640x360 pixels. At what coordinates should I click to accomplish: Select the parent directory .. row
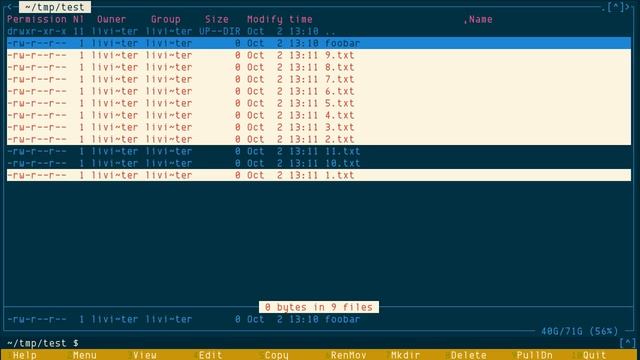[x=319, y=31]
